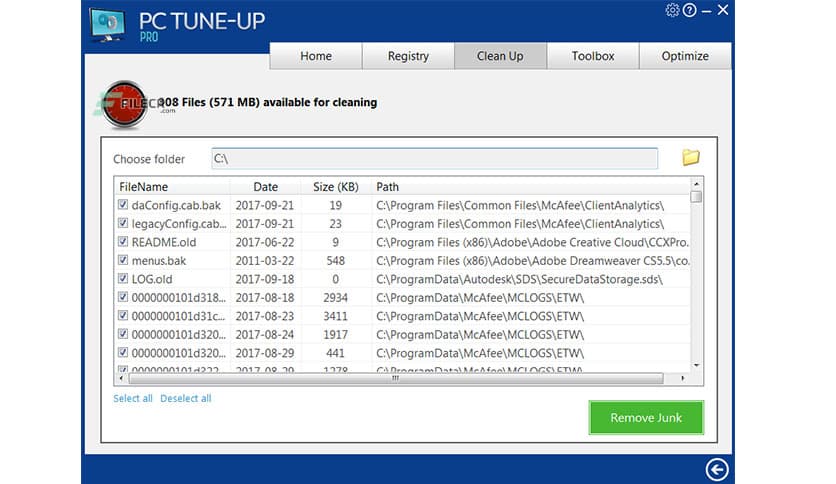
Task: Open the Optimize tab
Action: click(x=685, y=56)
